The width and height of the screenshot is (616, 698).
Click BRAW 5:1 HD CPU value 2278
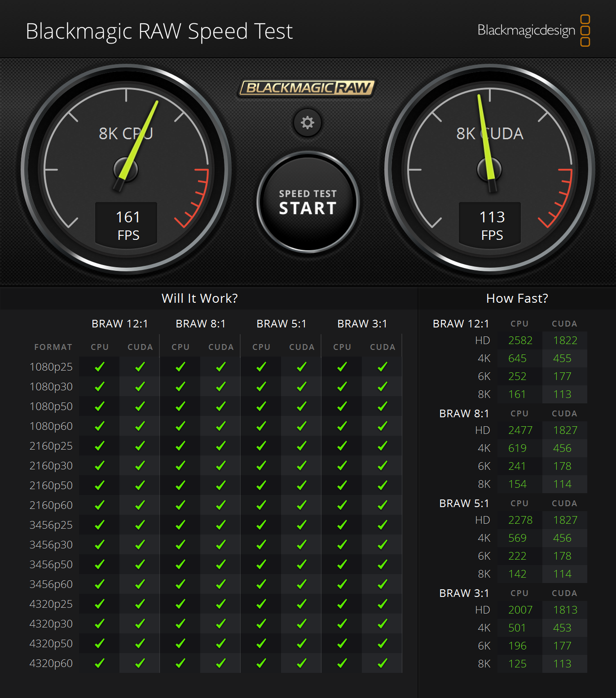pos(520,520)
